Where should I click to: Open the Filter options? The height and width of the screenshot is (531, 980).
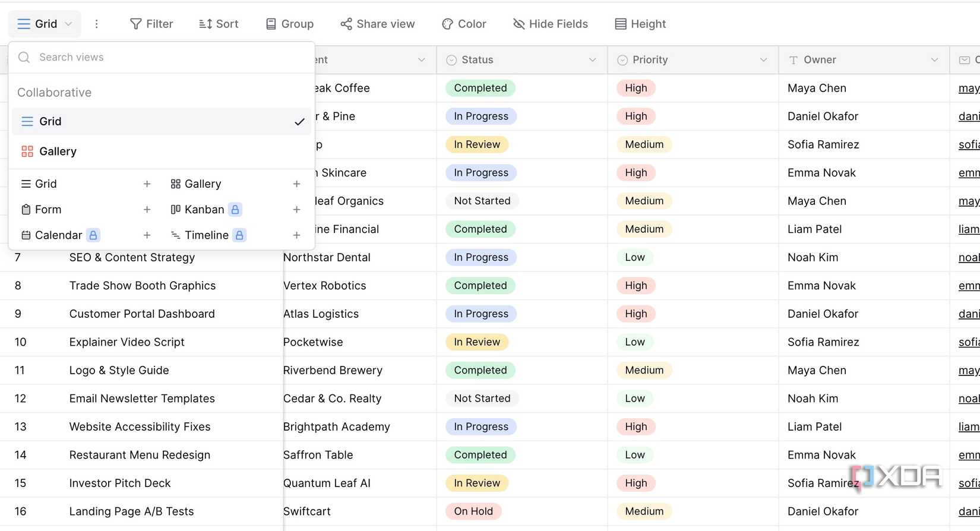pos(151,24)
